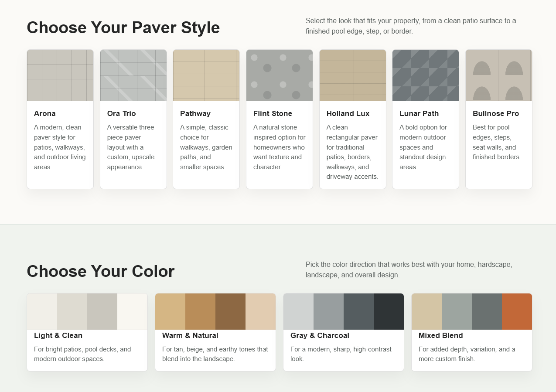The width and height of the screenshot is (556, 392).
Task: Choose the Light & Clean color option
Action: pyautogui.click(x=87, y=332)
